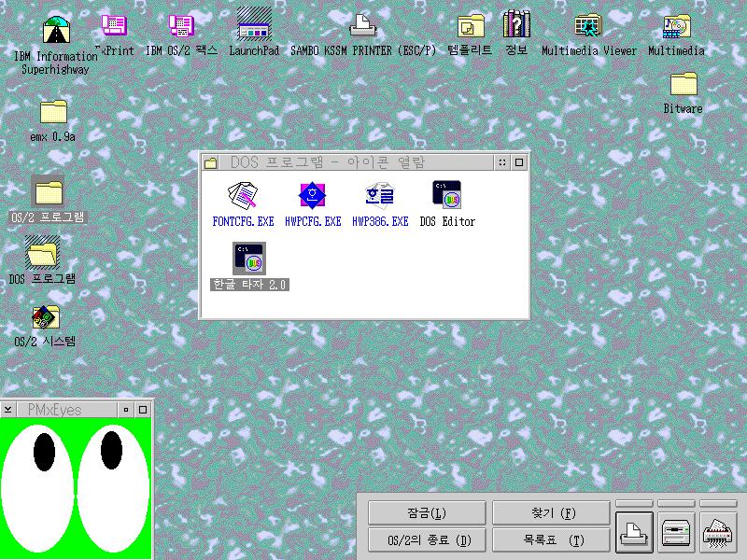The width and height of the screenshot is (747, 560).
Task: Select the SAMBO KSSM PRINTER (ESC/P) icon
Action: click(363, 25)
